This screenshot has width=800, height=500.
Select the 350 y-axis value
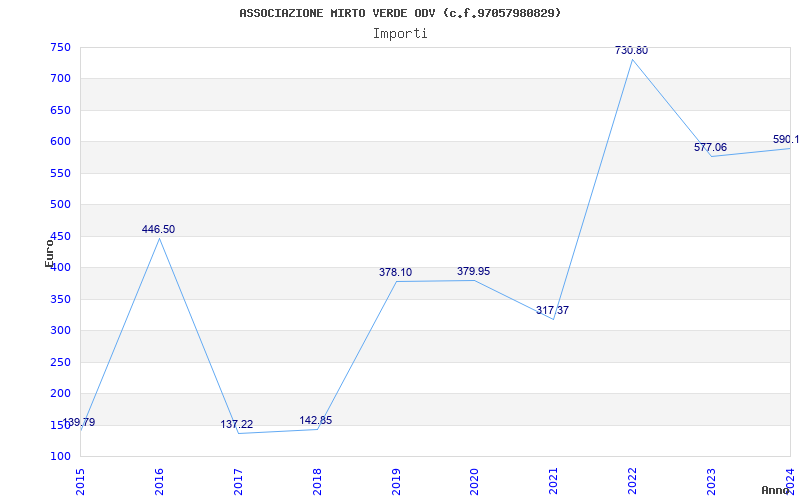pyautogui.click(x=60, y=299)
